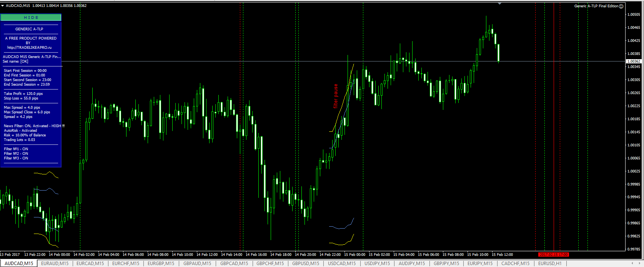
Task: Click 'News Filter: ON, Activated - HIGH' line
Action: tap(34, 126)
